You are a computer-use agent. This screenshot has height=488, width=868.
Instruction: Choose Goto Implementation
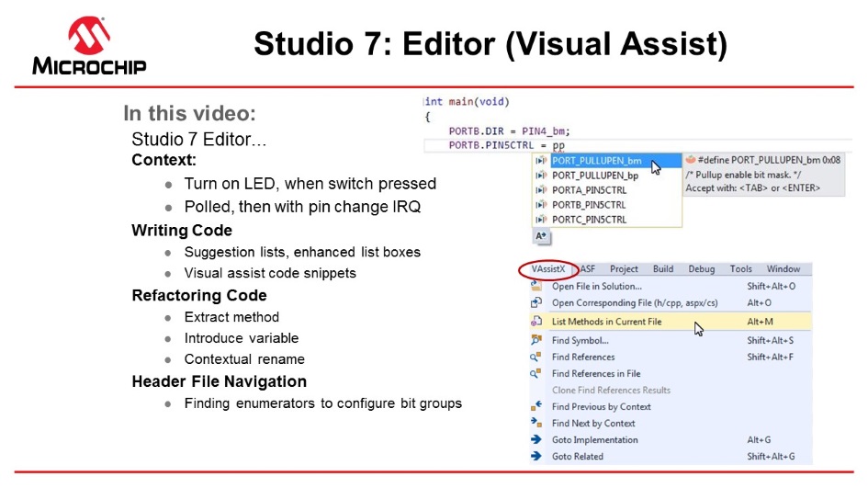click(x=671, y=440)
